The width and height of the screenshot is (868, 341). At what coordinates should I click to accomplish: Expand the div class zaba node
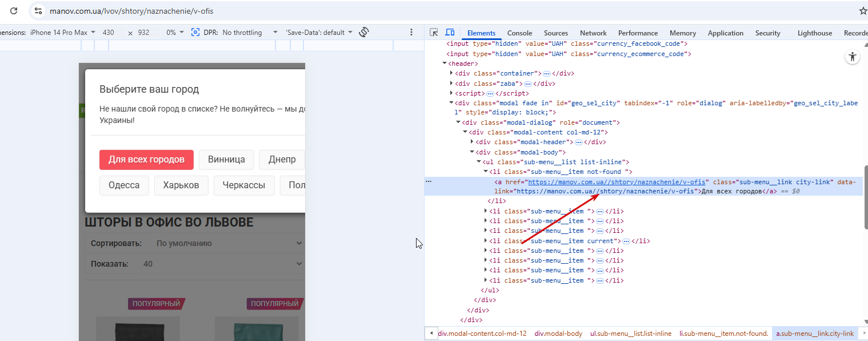[x=451, y=84]
